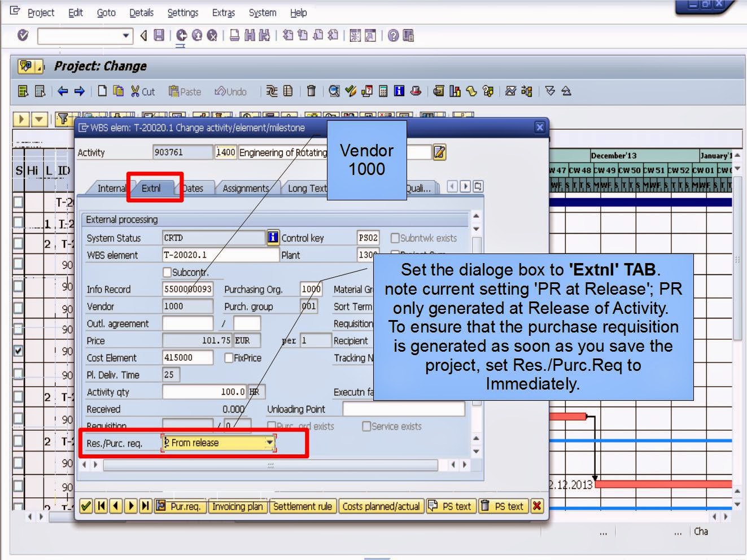This screenshot has height=560, width=747.
Task: Click the trash can Delete icon
Action: tap(311, 90)
